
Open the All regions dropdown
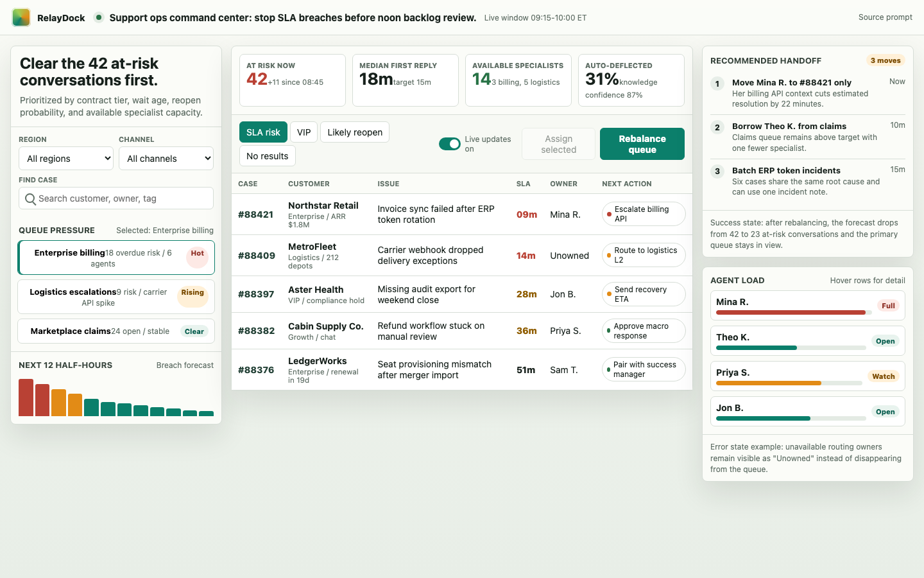[66, 159]
